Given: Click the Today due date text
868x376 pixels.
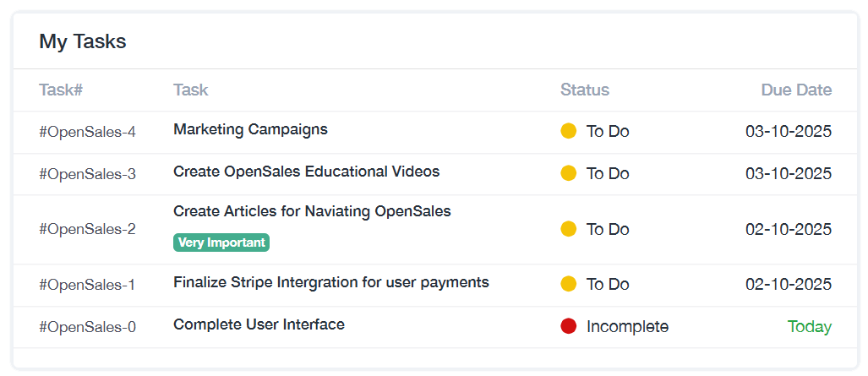Looking at the screenshot, I should click(x=809, y=327).
